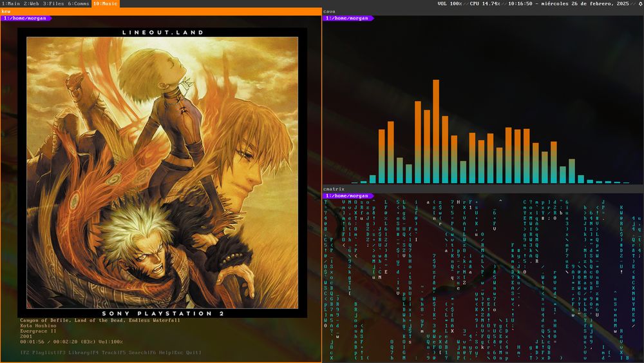
Task: Click the SONY PLAYSTATION 2 caption
Action: pyautogui.click(x=163, y=313)
